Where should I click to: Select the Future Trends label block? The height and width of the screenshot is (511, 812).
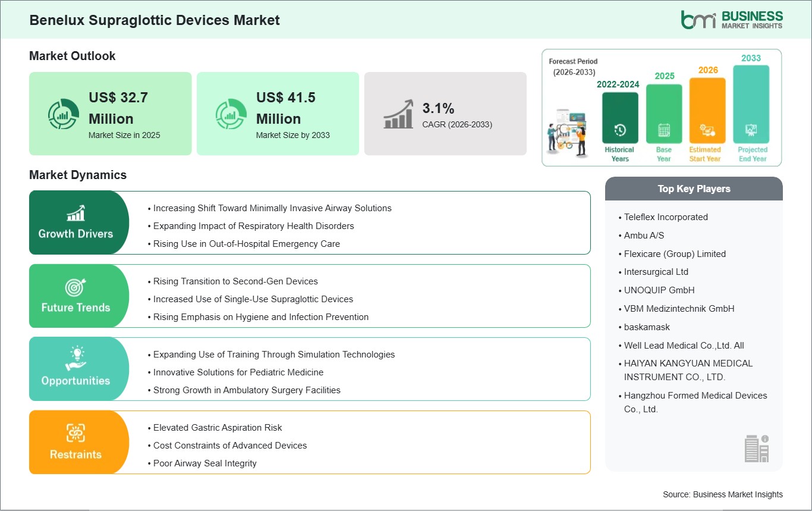(x=79, y=296)
